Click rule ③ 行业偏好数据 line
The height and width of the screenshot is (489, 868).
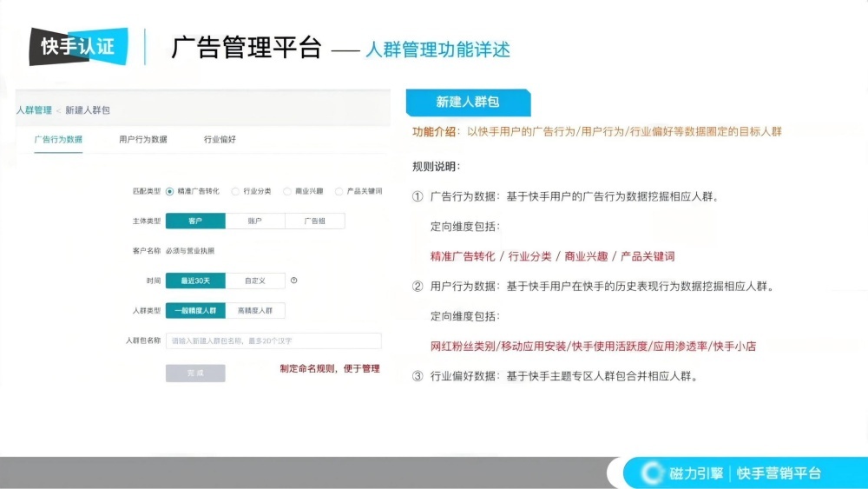556,376
